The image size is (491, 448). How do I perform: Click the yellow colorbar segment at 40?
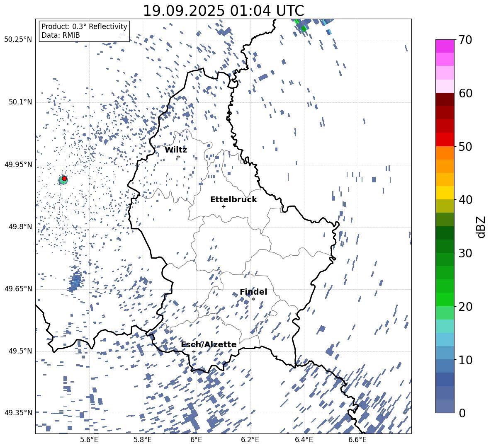[x=445, y=193]
